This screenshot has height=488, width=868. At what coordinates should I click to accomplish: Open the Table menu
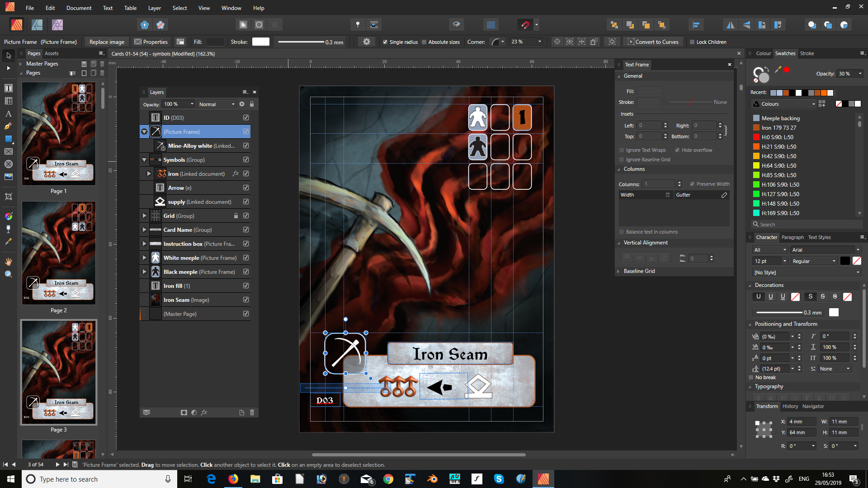(x=130, y=8)
